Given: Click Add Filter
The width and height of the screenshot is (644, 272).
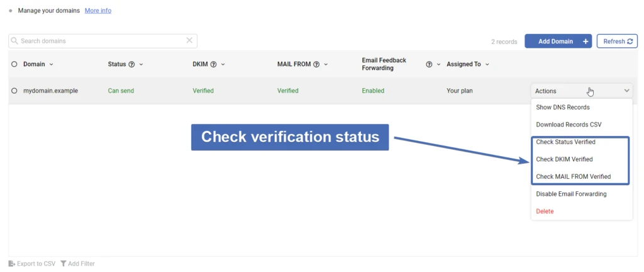Looking at the screenshot, I should (77, 263).
